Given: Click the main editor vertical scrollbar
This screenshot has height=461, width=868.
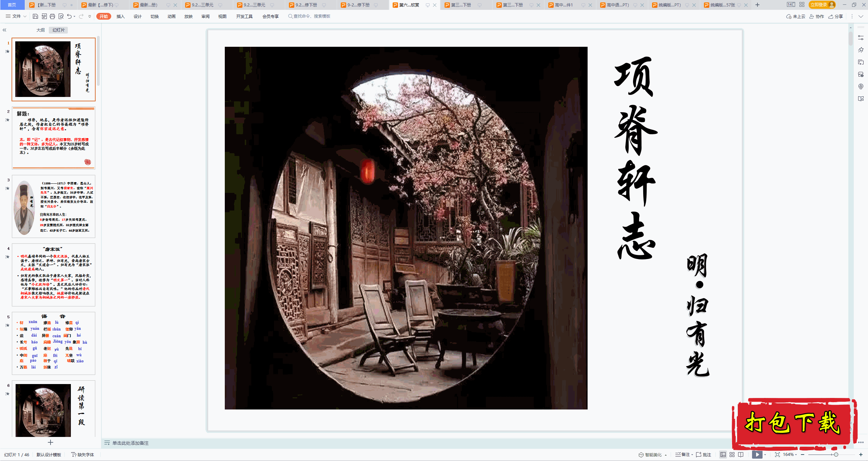Looking at the screenshot, I should pyautogui.click(x=850, y=38).
